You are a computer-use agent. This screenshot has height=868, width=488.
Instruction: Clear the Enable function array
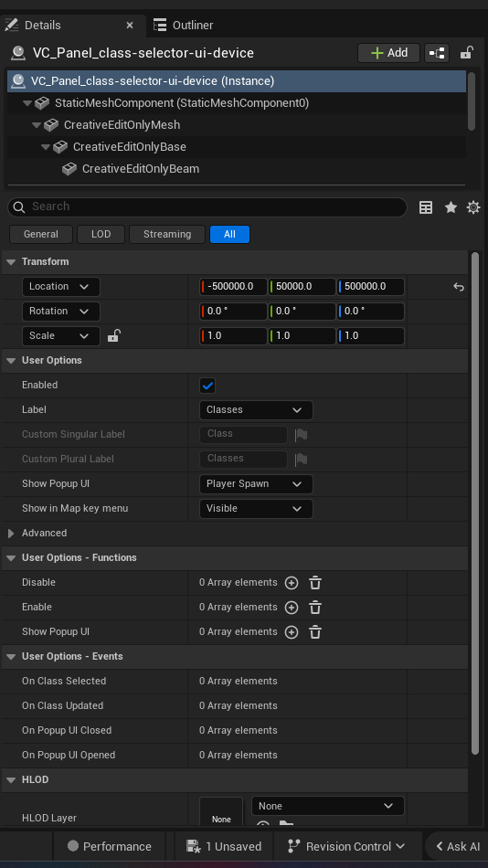pos(315,608)
